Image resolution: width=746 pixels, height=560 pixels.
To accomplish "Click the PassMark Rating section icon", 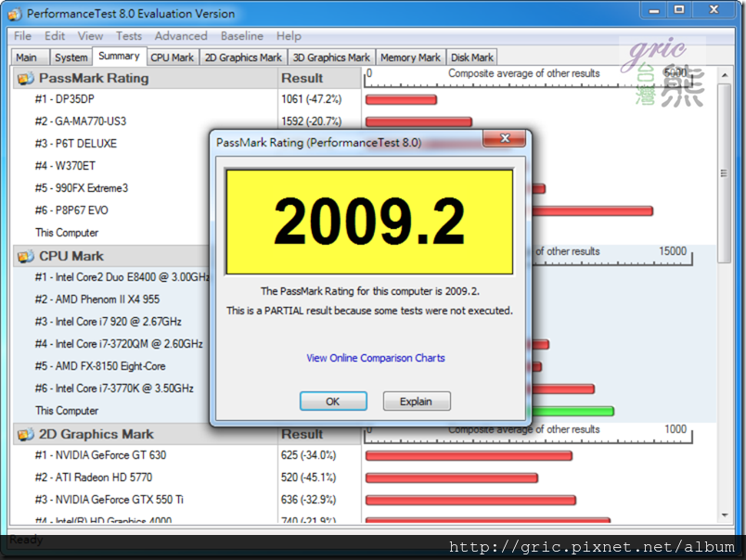I will [x=26, y=79].
